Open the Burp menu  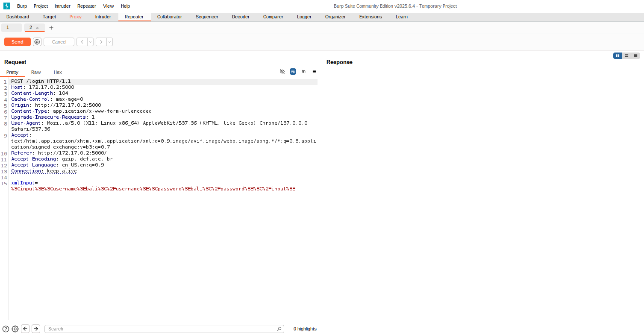22,6
